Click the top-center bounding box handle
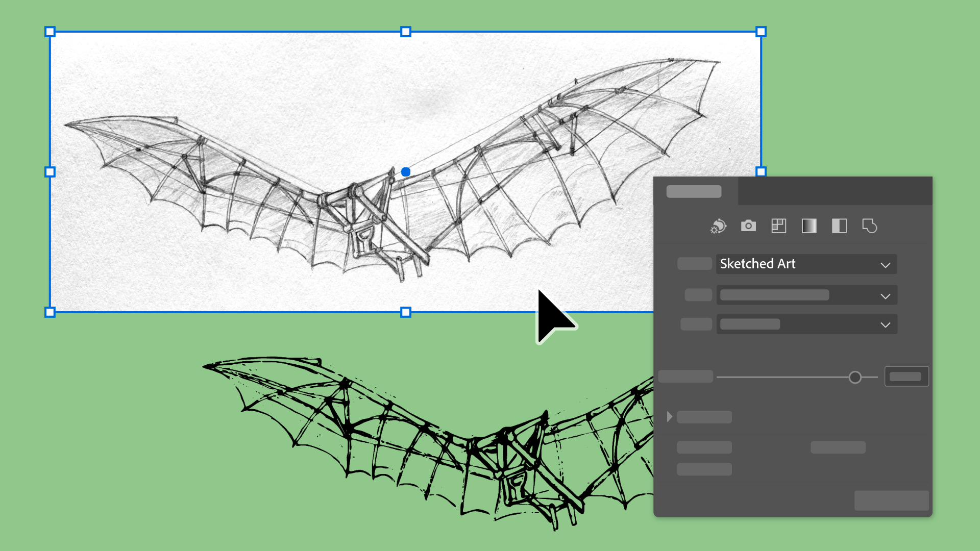 click(406, 32)
